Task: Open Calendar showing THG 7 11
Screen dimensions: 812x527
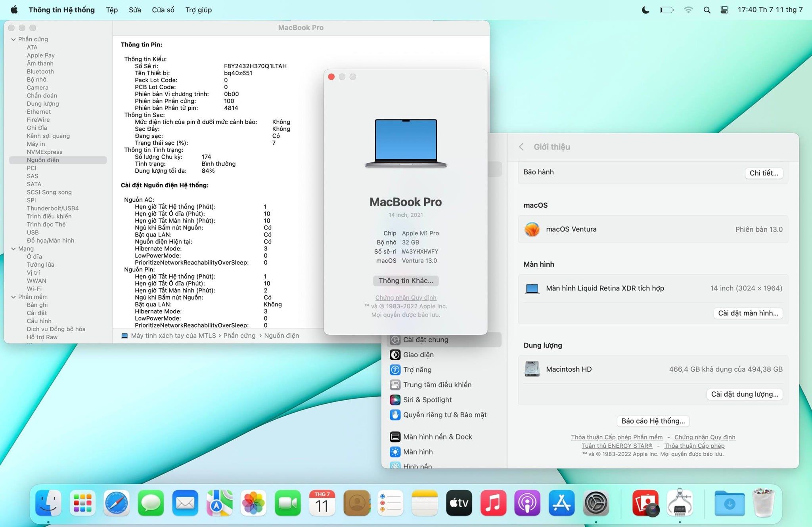Action: [322, 503]
